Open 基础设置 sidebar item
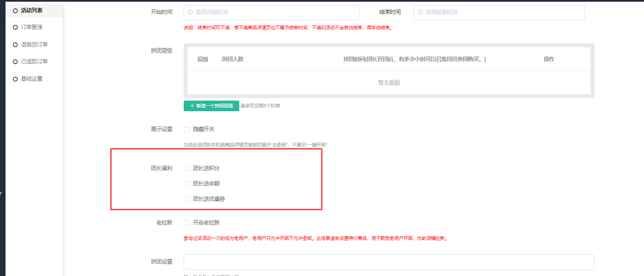The width and height of the screenshot is (644, 276). pos(32,79)
